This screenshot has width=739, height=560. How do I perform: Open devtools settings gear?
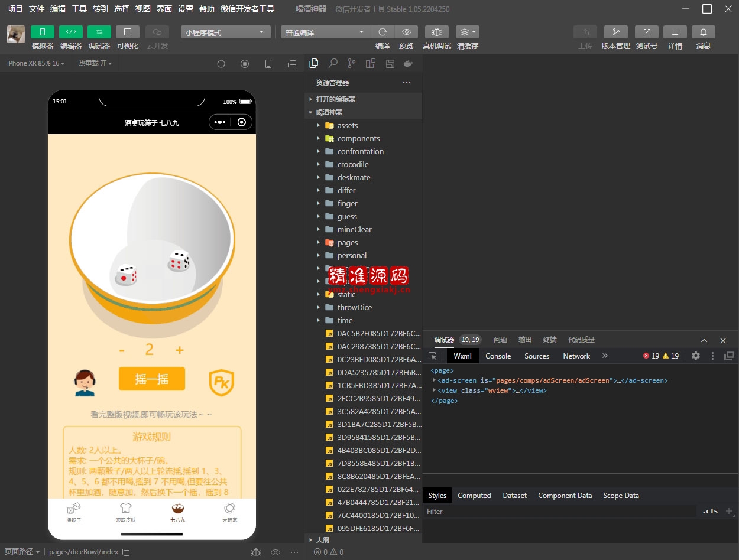[696, 356]
